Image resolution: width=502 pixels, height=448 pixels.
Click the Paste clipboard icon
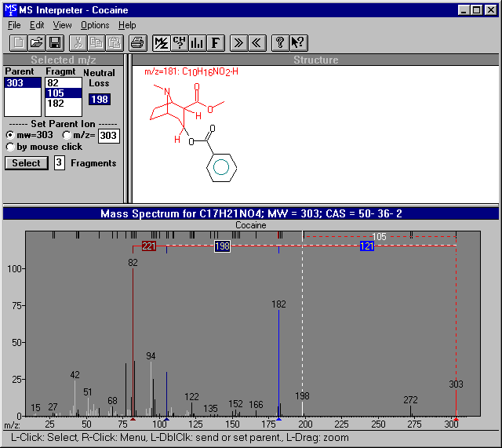115,43
